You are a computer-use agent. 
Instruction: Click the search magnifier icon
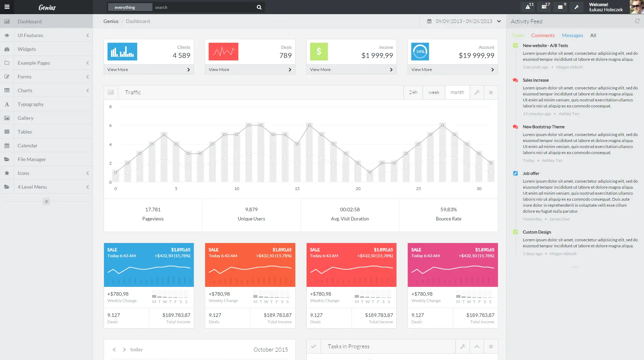[259, 7]
